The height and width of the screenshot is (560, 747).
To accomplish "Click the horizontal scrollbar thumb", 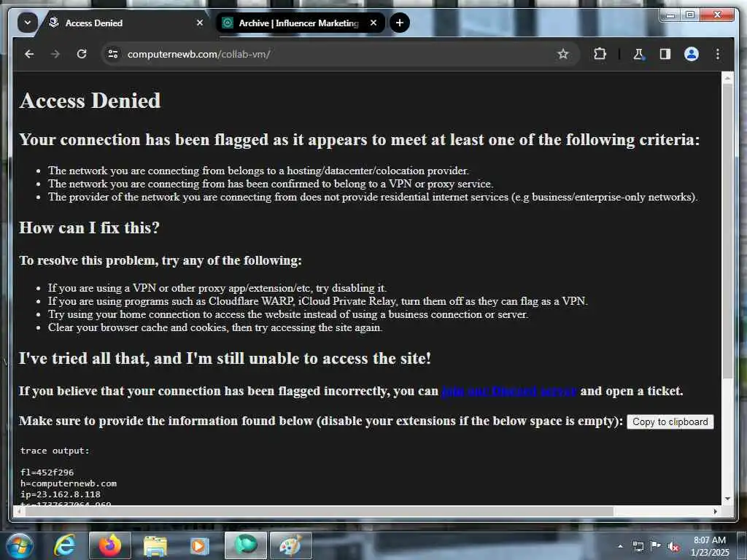I will pos(320,511).
